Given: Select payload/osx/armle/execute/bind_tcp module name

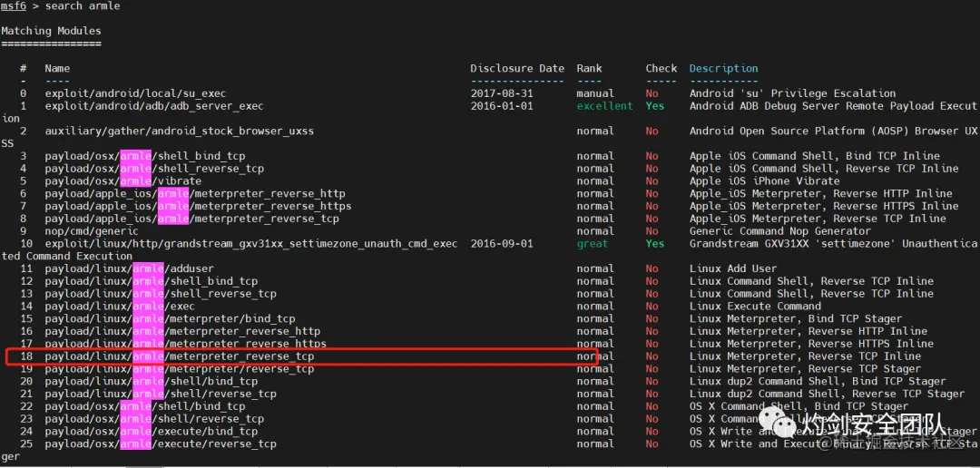Looking at the screenshot, I should (x=152, y=431).
